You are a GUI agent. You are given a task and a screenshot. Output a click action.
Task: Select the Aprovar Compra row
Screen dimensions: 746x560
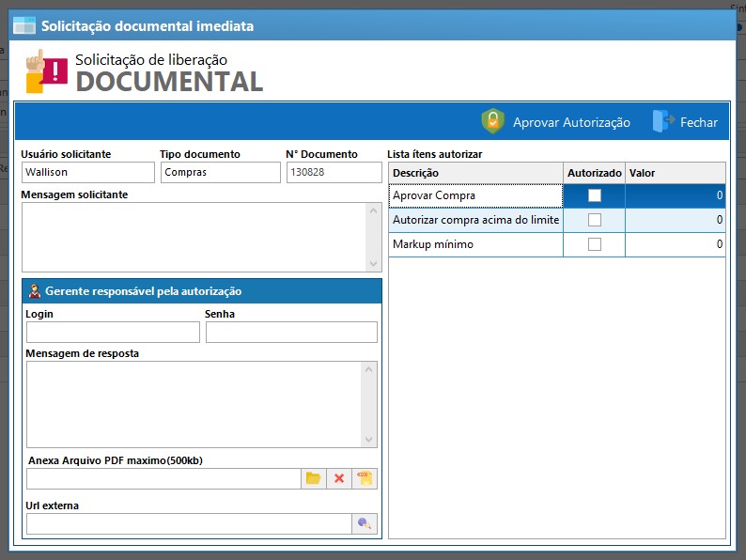(475, 195)
